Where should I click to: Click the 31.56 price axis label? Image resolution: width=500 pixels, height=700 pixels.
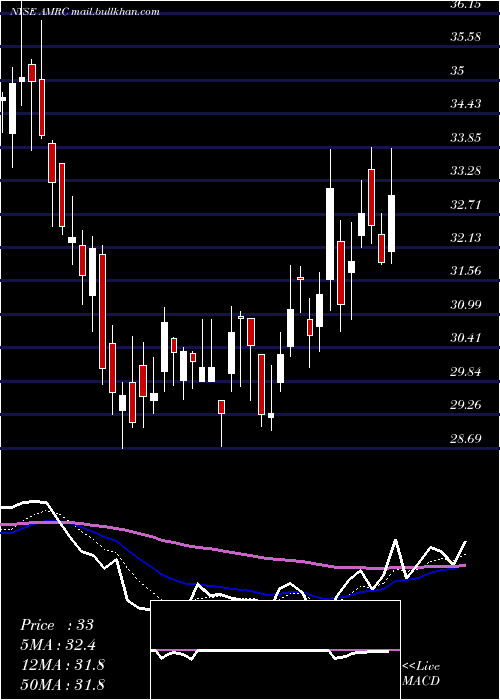[x=465, y=271]
